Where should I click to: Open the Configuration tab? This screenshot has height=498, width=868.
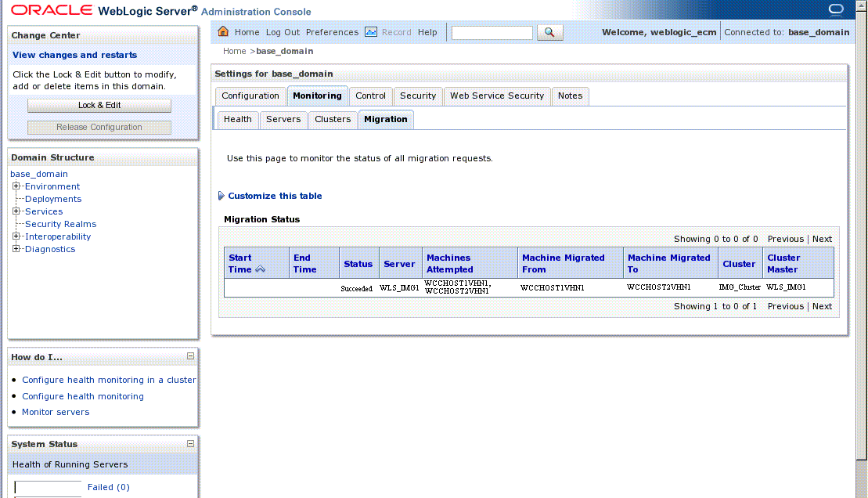pyautogui.click(x=250, y=96)
